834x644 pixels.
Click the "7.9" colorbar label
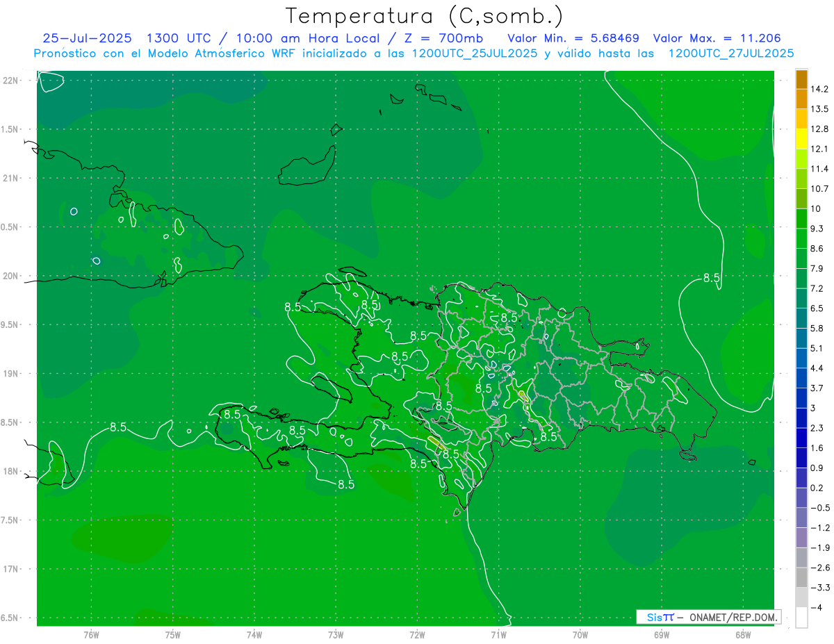tap(817, 269)
